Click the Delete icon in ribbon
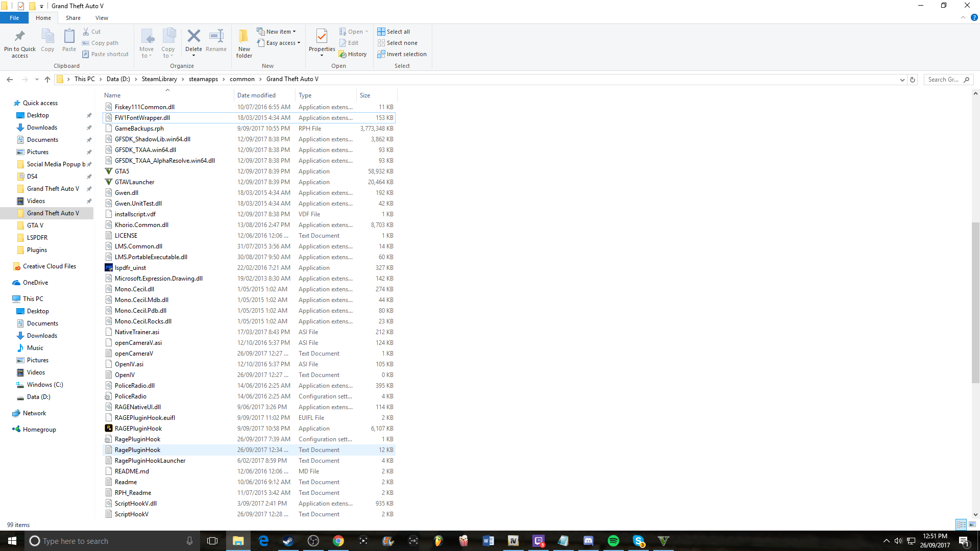Viewport: 980px width, 551px height. 193,37
